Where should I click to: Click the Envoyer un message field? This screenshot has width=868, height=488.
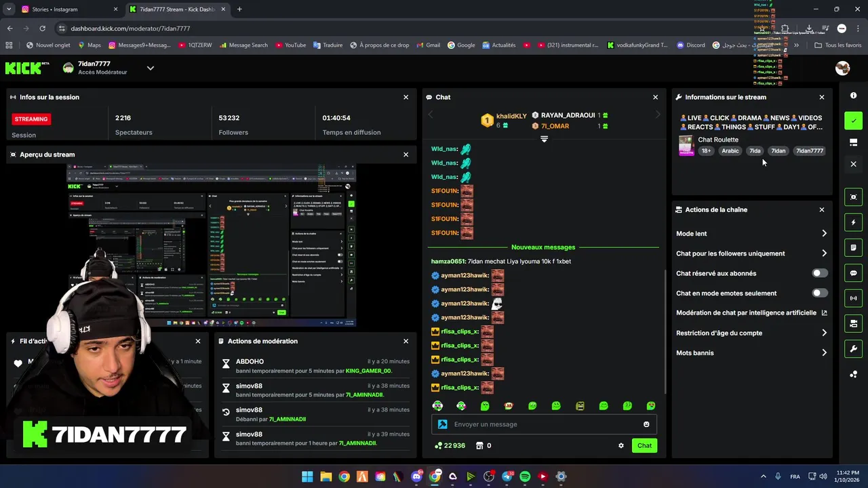[544, 424]
